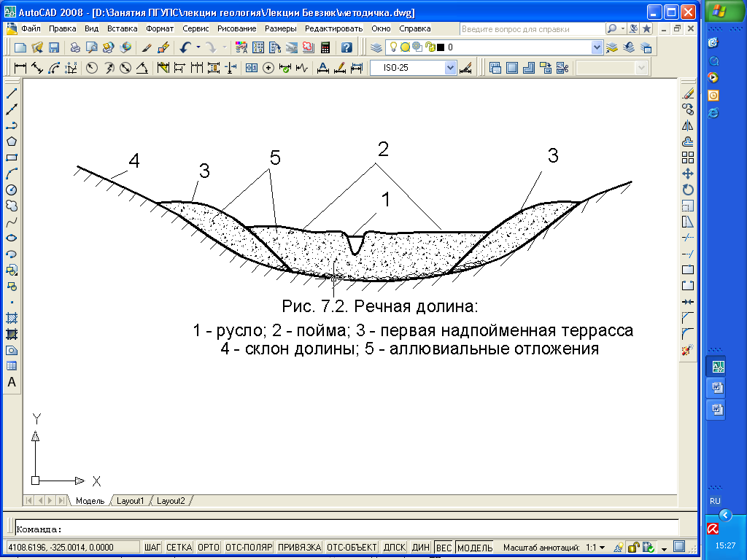Toggle ШАГ snap mode

[152, 548]
